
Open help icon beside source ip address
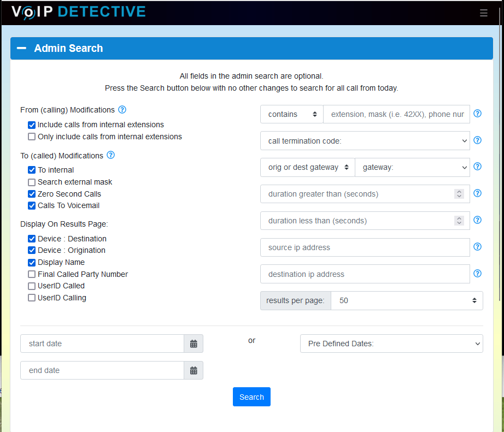477,247
